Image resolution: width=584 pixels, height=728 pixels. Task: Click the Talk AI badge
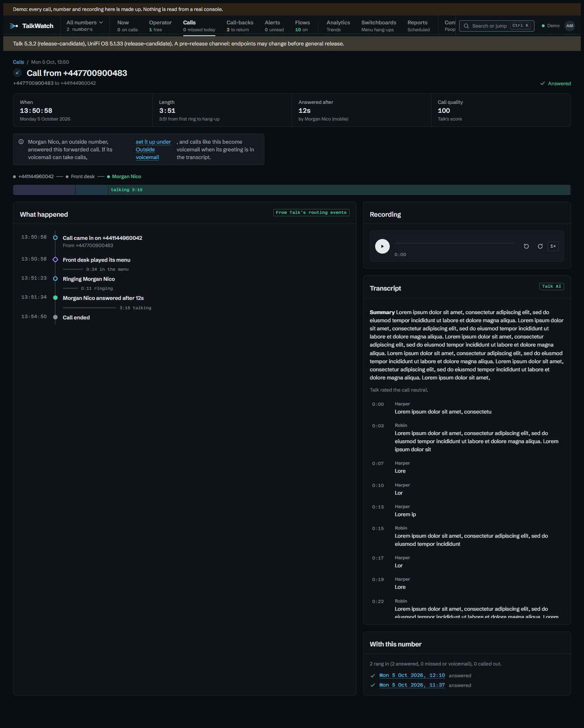coord(552,286)
